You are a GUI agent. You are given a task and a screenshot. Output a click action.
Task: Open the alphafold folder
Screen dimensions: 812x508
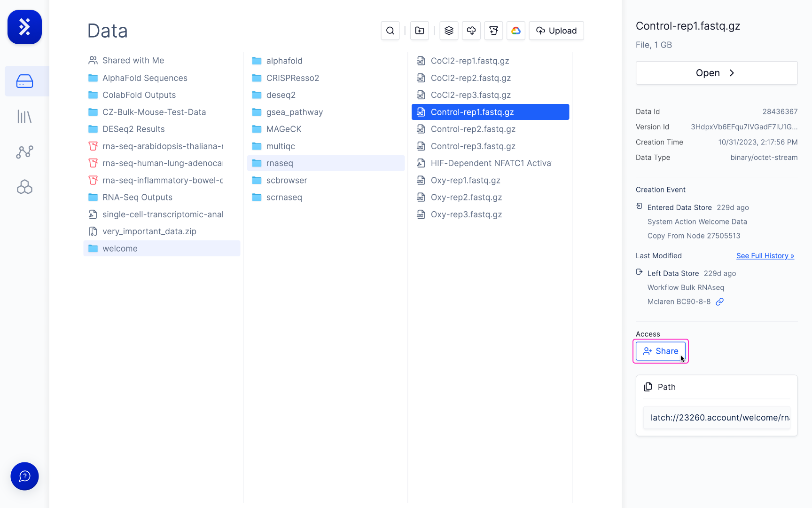326,61
